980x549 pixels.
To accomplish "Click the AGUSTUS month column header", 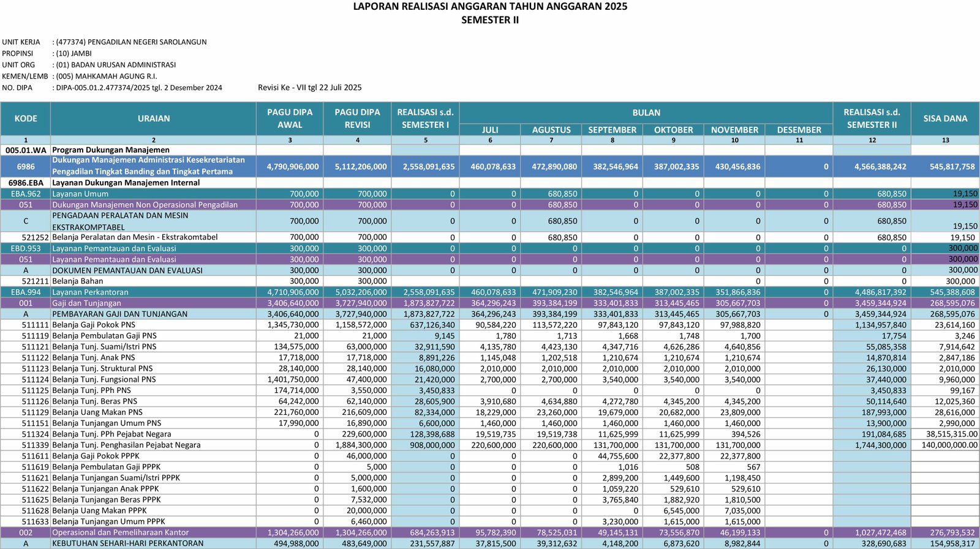I will click(x=551, y=130).
